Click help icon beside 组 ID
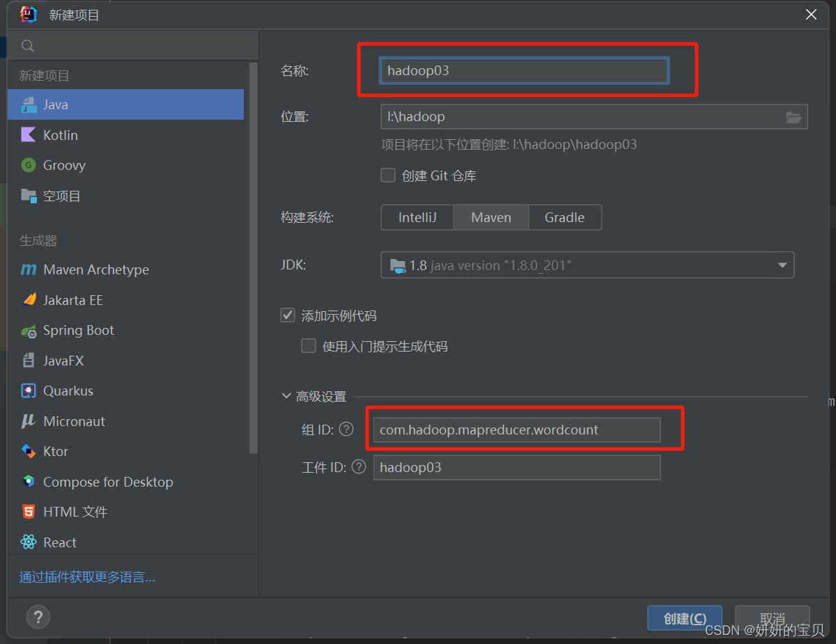Image resolution: width=836 pixels, height=644 pixels. (x=346, y=430)
